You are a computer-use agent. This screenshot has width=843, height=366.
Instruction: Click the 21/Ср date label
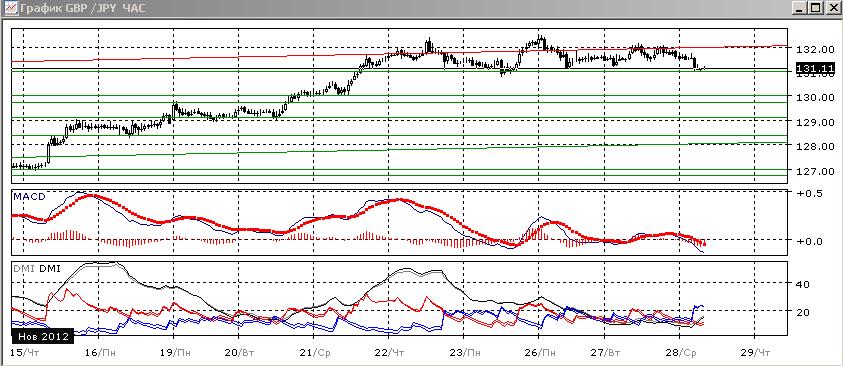point(315,353)
